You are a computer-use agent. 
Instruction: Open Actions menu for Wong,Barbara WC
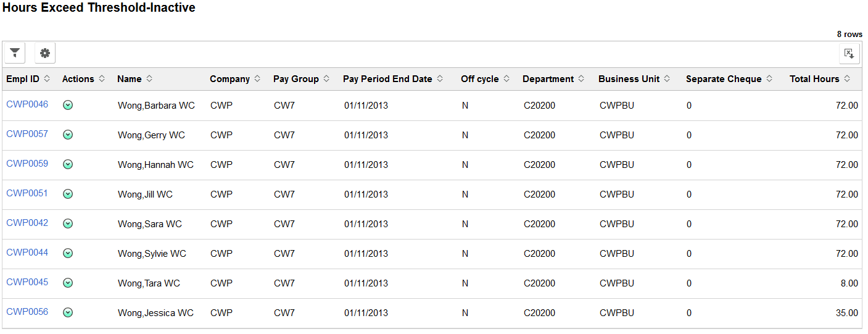pyautogui.click(x=68, y=106)
